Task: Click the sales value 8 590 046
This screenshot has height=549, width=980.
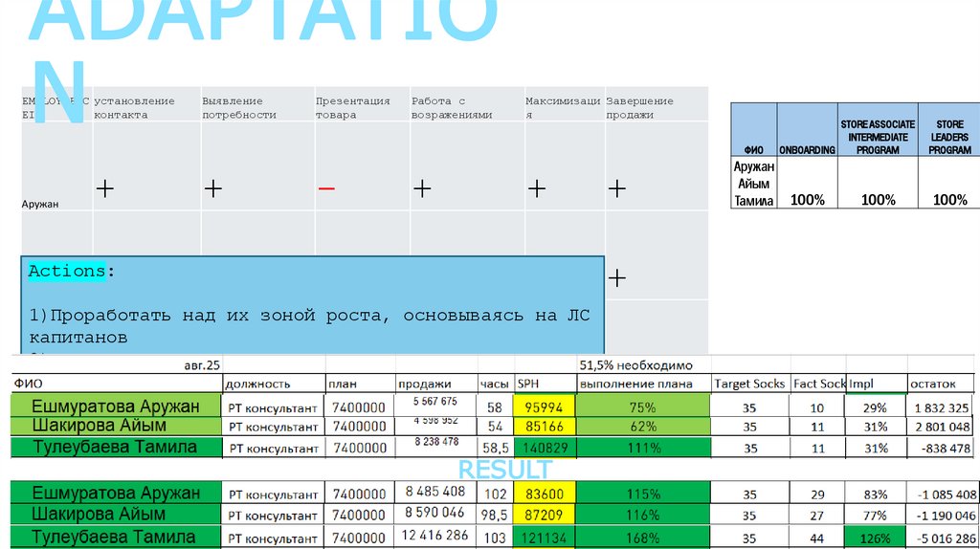Action: 435,512
